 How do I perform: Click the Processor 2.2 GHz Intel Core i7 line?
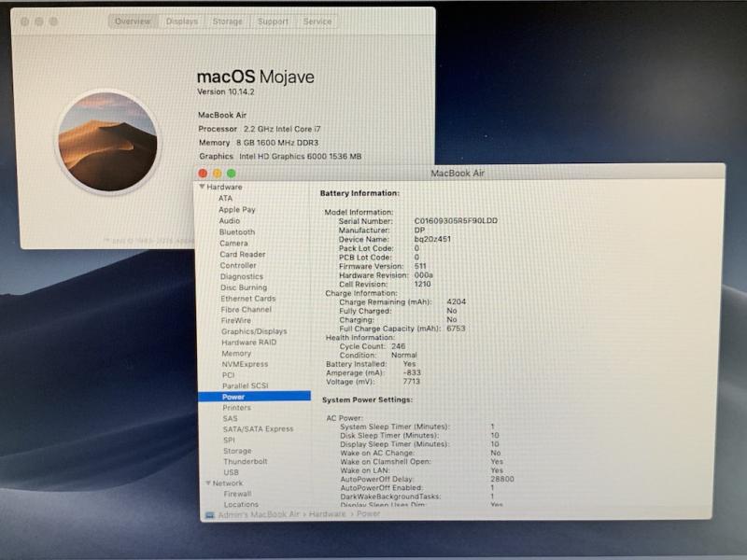click(260, 129)
